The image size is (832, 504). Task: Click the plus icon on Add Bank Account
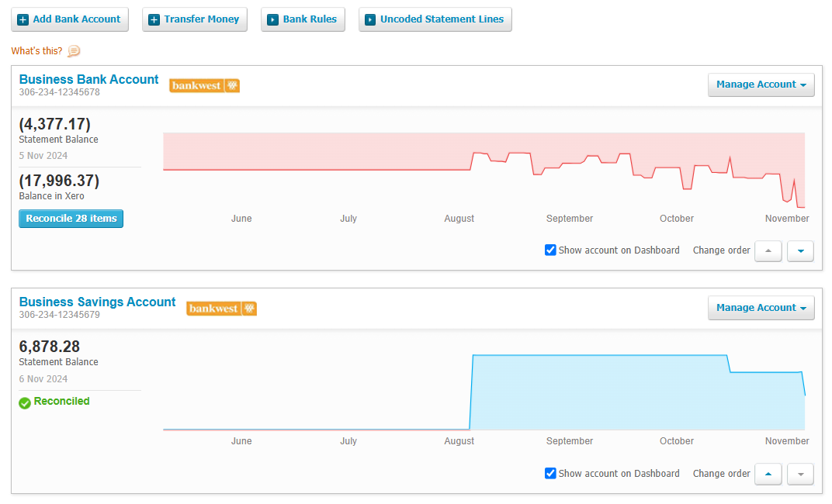(23, 20)
